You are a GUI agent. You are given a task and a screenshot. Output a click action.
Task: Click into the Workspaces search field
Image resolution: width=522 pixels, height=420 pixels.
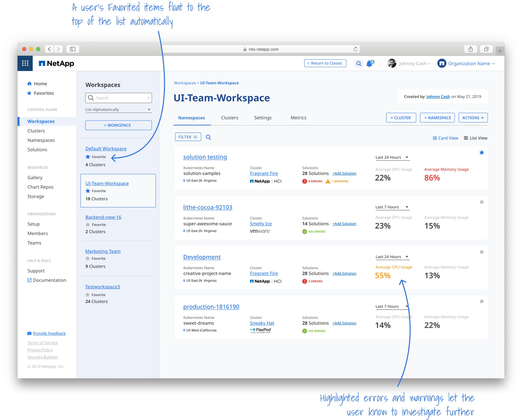coord(120,98)
